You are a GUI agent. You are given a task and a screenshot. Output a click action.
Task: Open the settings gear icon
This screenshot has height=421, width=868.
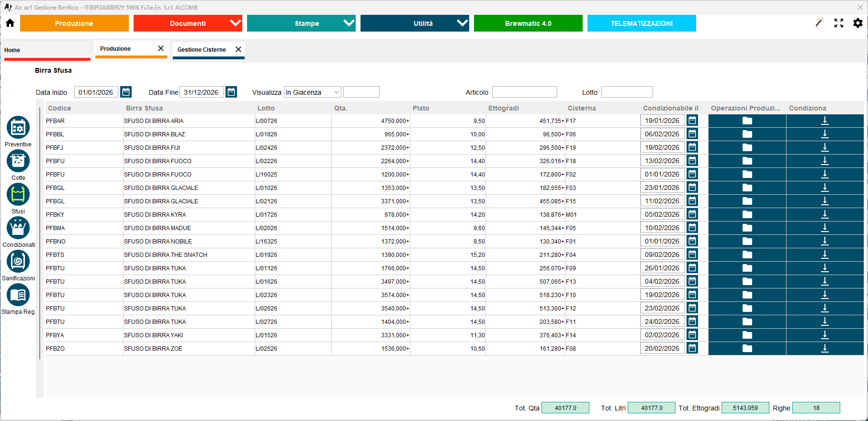click(x=857, y=23)
